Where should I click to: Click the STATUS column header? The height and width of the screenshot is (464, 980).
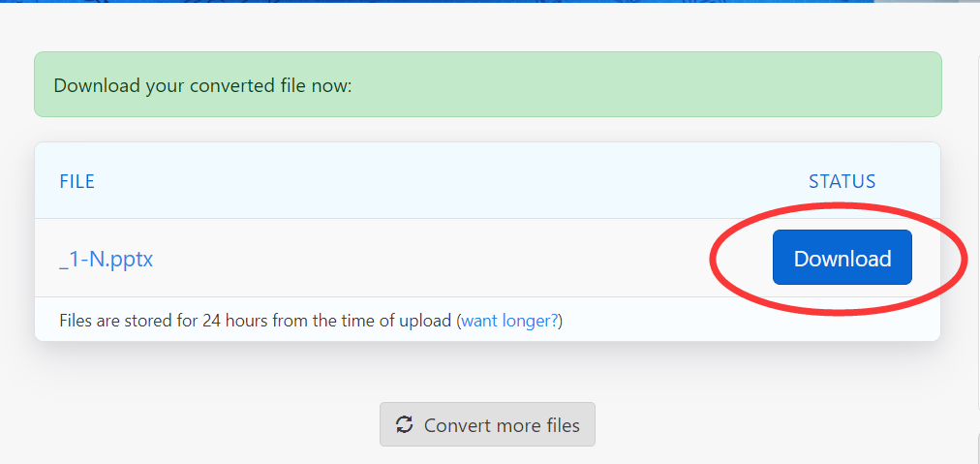click(x=842, y=181)
